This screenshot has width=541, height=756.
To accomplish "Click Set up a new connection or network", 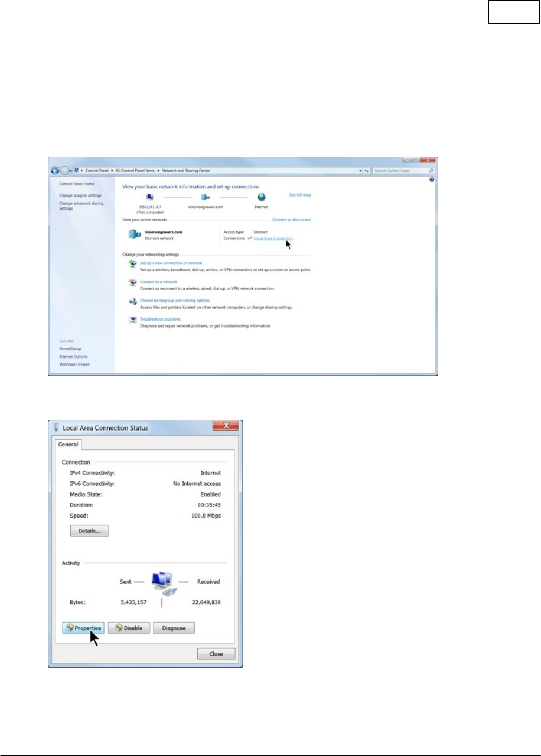I will click(171, 263).
